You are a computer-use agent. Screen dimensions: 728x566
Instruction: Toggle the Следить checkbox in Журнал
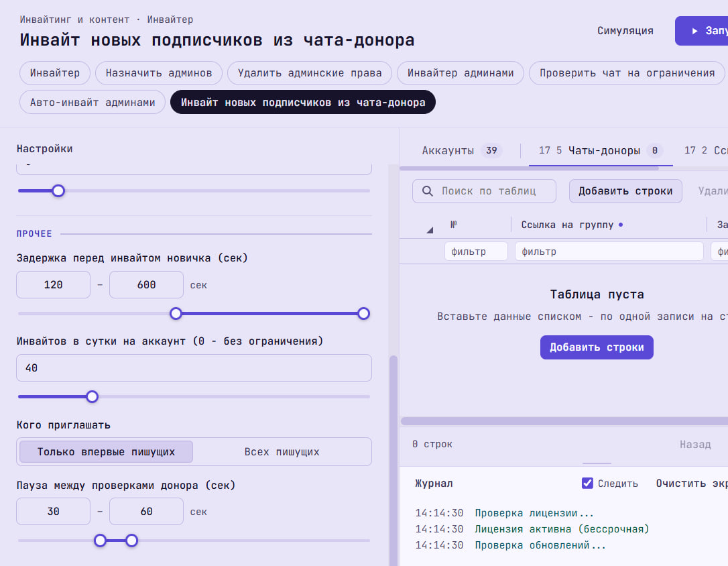click(587, 484)
